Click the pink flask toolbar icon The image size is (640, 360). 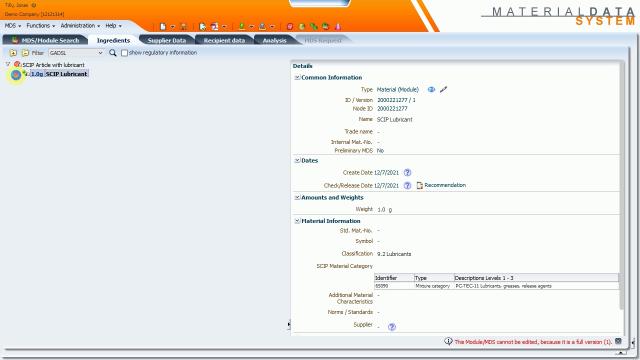pos(338,27)
